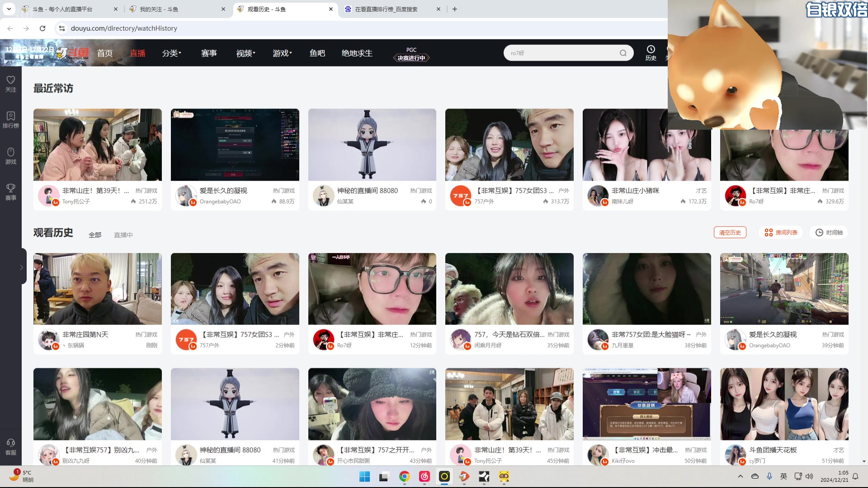Screen dimensions: 868x488
Task: Show hidden tray icons chevron
Action: 740,476
